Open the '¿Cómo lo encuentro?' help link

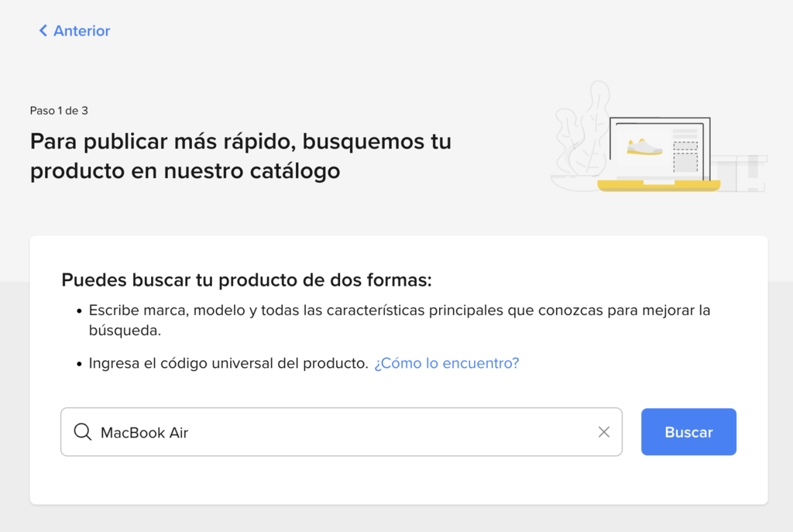click(446, 362)
